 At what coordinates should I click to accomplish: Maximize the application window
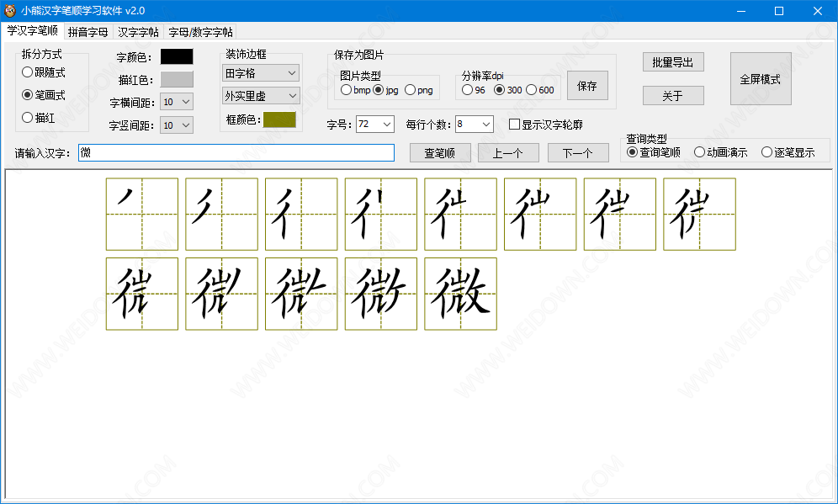(x=779, y=11)
